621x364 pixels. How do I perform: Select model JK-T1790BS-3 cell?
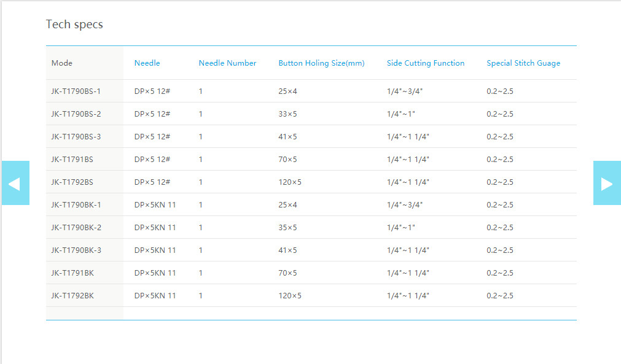76,137
